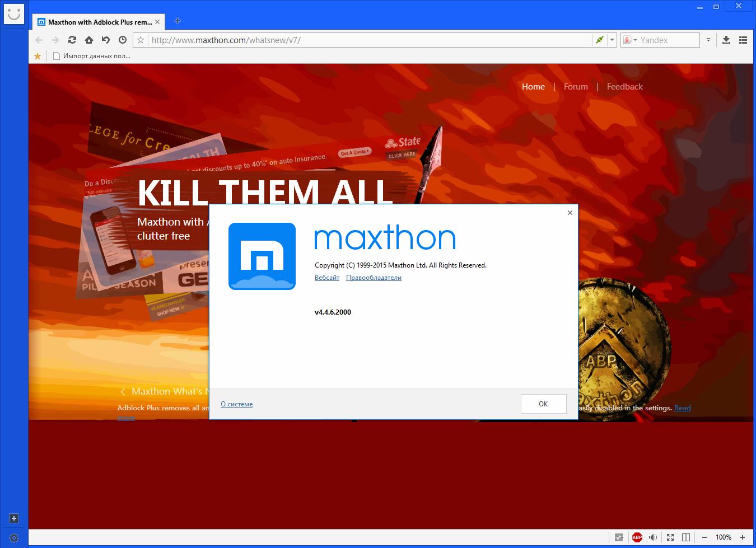This screenshot has width=756, height=548.
Task: Open the main menu list icon
Action: click(743, 40)
